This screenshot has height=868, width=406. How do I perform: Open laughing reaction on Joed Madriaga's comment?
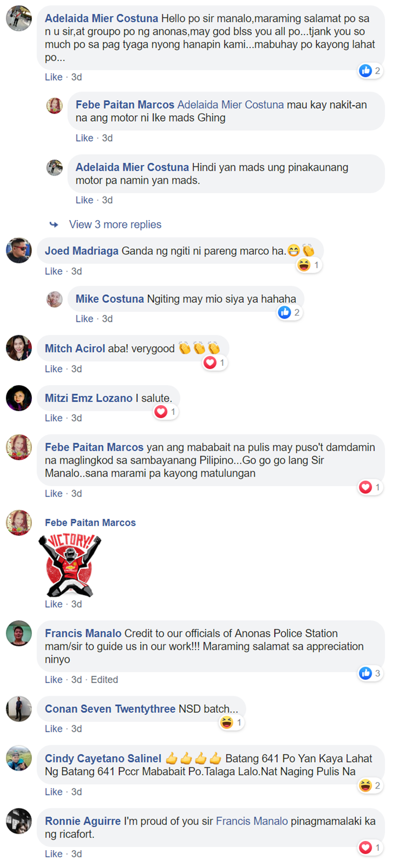click(304, 265)
